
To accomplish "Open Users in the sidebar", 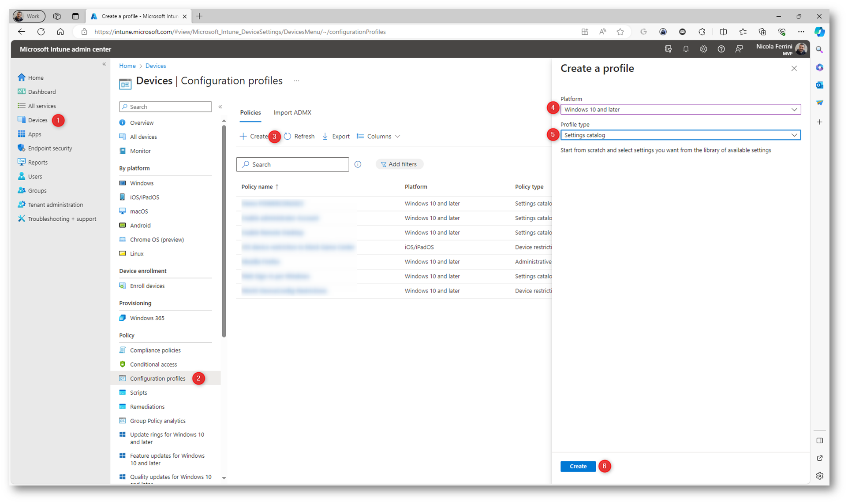I will [30, 176].
